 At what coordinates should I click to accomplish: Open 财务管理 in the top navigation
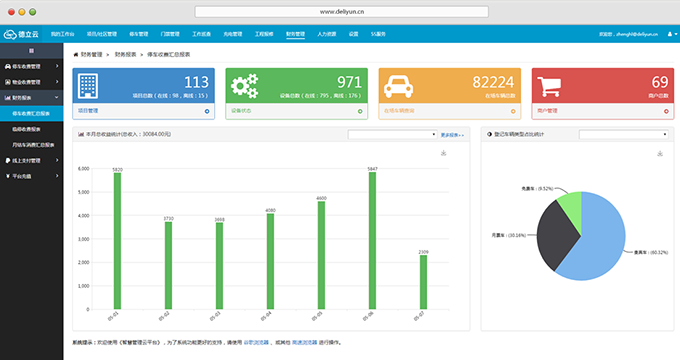pyautogui.click(x=295, y=34)
